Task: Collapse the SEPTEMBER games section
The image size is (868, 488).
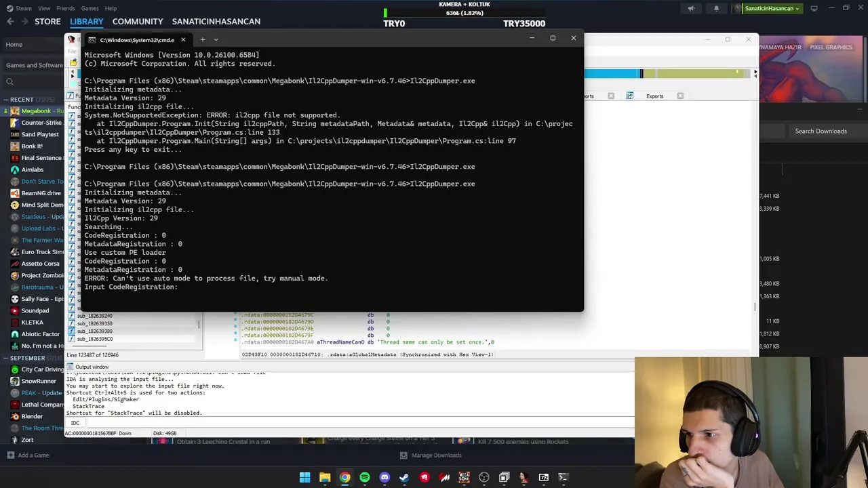Action: [x=5, y=358]
